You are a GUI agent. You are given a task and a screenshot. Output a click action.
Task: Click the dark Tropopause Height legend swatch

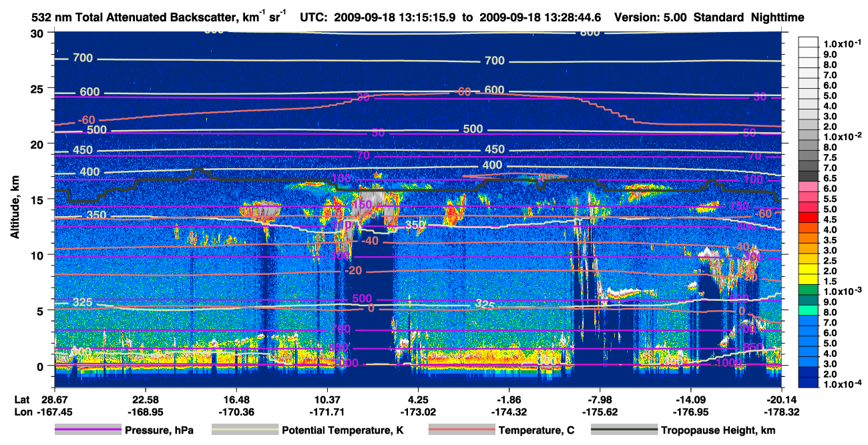tap(624, 430)
